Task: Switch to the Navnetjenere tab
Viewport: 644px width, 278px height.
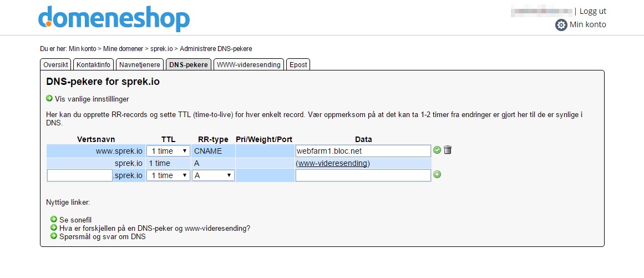Action: point(140,64)
